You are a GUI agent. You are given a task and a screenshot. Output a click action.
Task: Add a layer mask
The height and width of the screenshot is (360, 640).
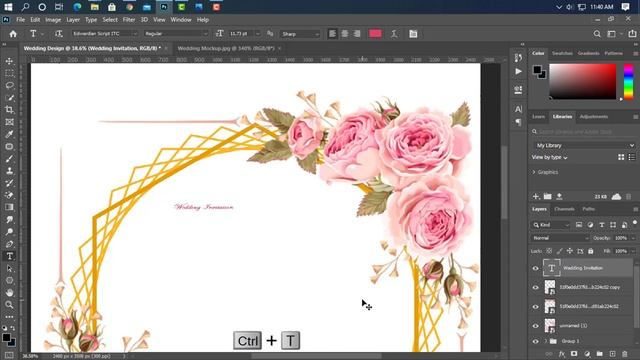pos(574,354)
